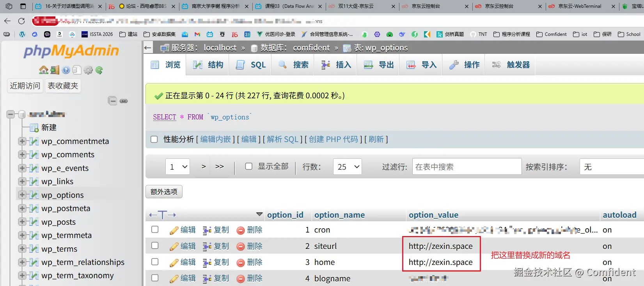This screenshot has height=286, width=644.
Task: Open the 导出 (Export) tab
Action: [379, 65]
